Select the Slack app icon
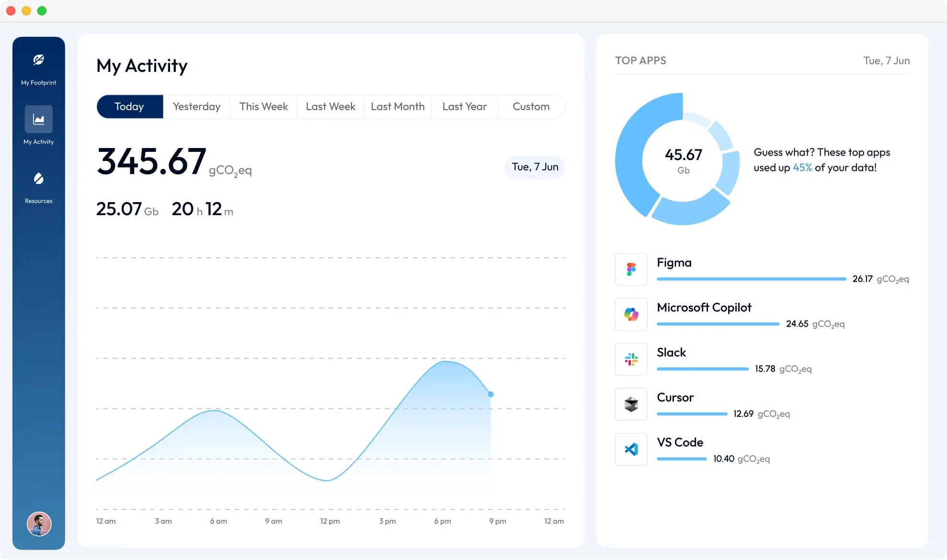Screen dimensions: 947x560 point(631,359)
